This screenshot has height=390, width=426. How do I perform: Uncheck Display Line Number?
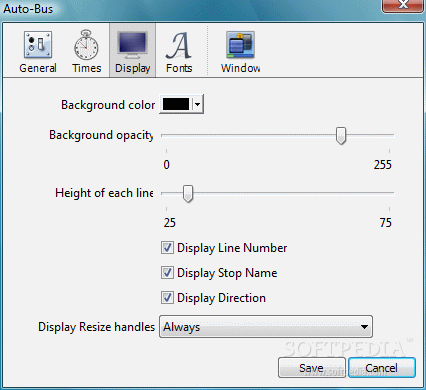(167, 248)
